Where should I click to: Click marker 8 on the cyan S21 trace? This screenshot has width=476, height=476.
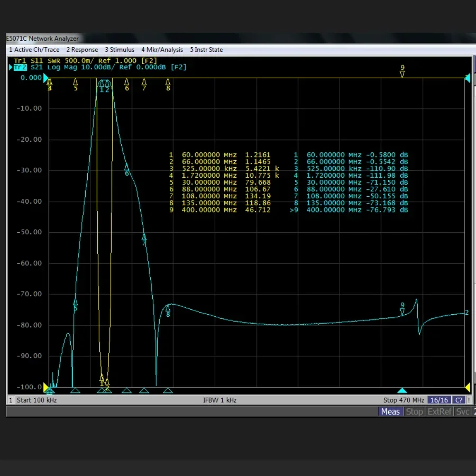[168, 308]
